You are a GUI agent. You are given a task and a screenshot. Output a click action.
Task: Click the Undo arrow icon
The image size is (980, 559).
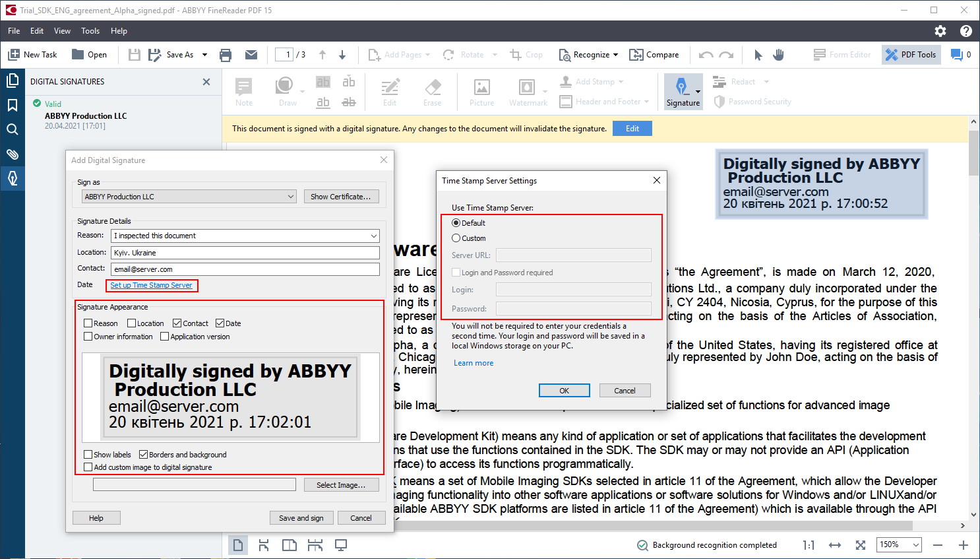[706, 55]
